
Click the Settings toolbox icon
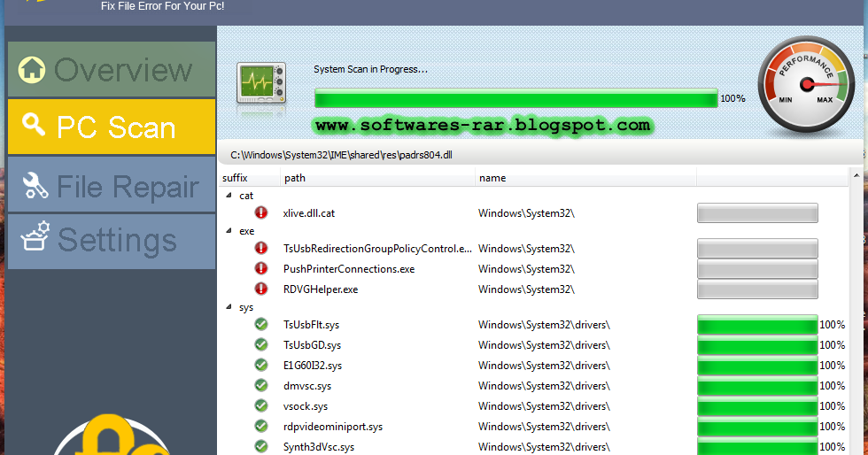pos(35,236)
